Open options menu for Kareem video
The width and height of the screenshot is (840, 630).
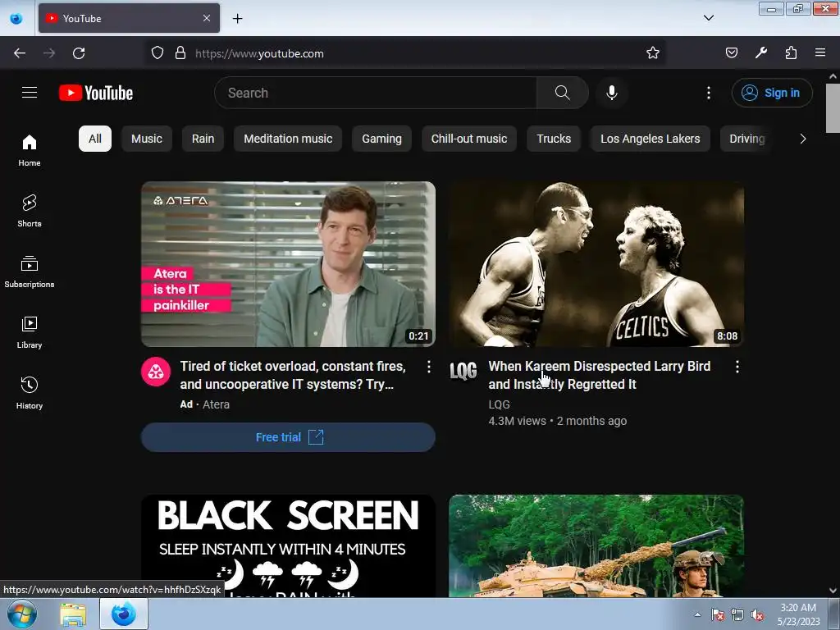click(737, 367)
